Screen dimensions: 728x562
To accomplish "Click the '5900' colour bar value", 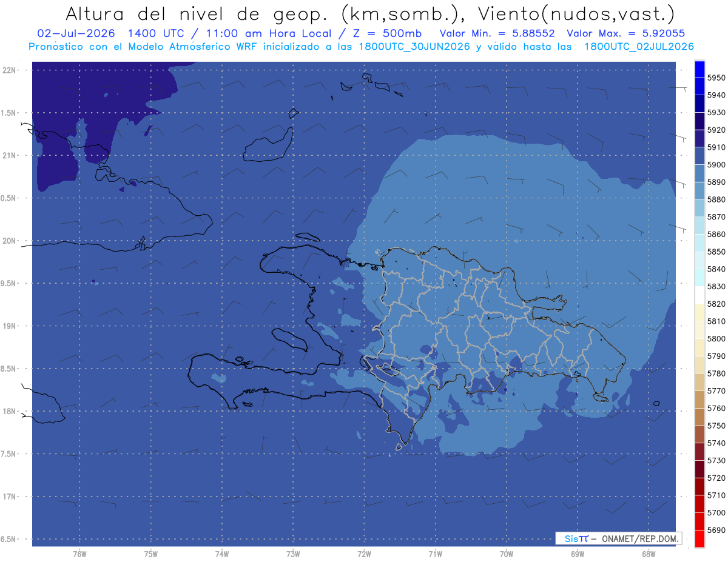I will [x=716, y=164].
